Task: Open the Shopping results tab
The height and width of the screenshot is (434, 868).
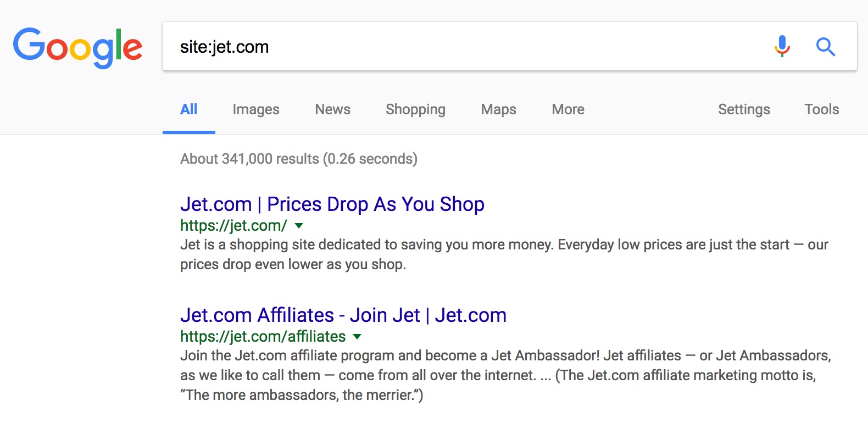Action: pos(415,109)
